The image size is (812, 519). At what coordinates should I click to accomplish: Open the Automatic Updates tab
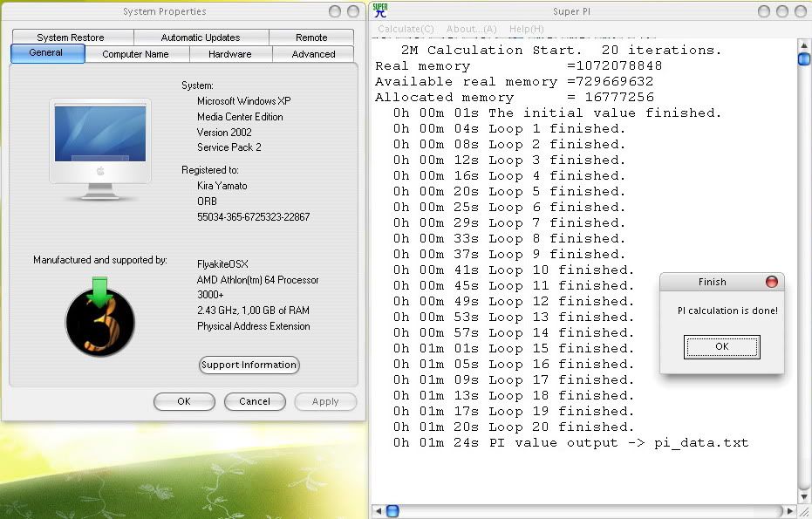tap(201, 38)
